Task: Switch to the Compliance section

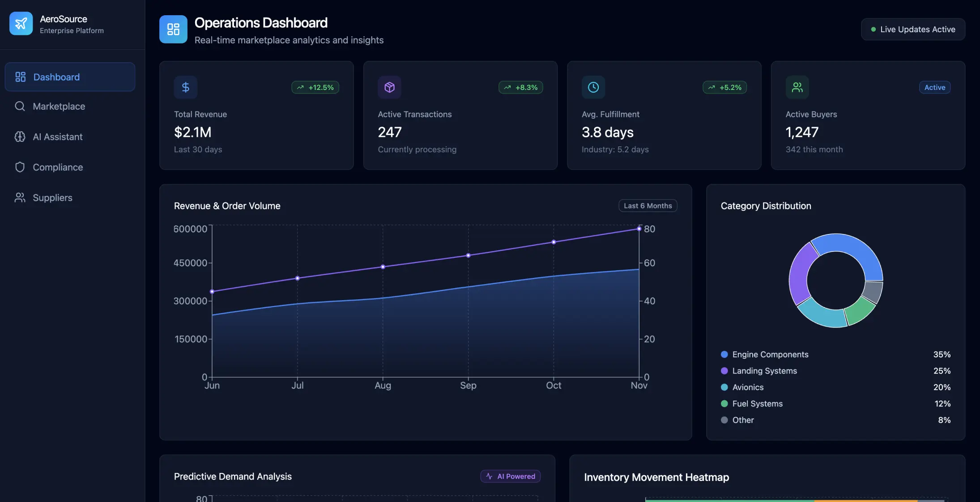Action: [58, 167]
